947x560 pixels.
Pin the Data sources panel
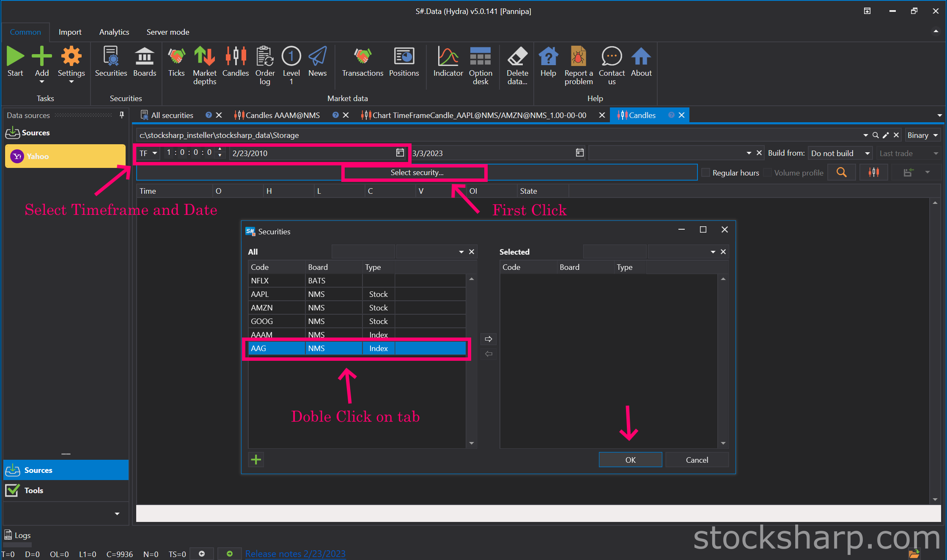tap(122, 115)
